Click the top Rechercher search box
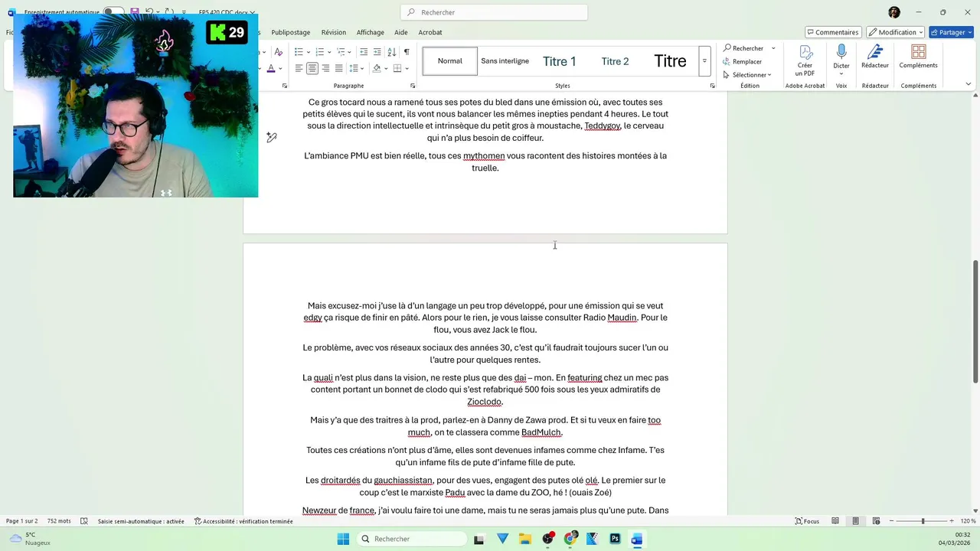This screenshot has width=980, height=551. 494,12
